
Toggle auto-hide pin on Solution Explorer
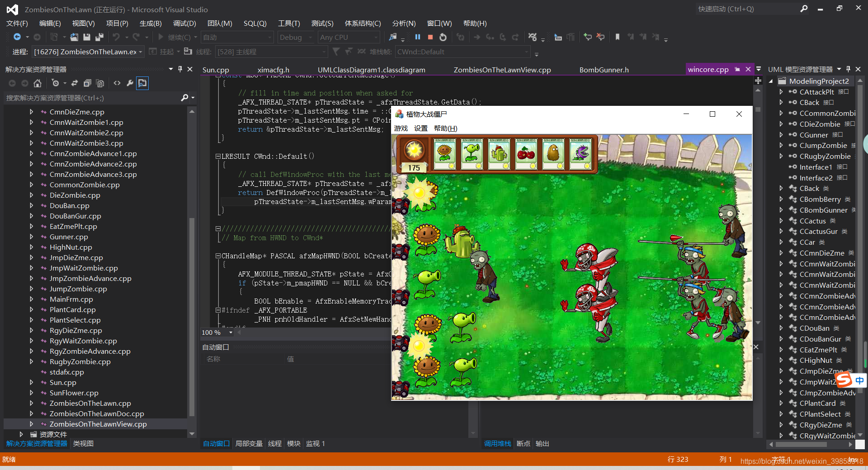(180, 69)
